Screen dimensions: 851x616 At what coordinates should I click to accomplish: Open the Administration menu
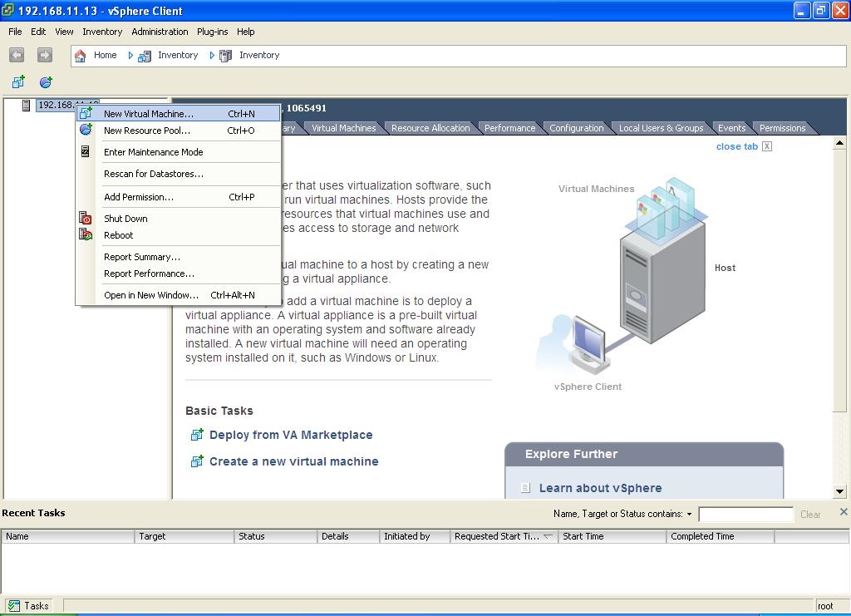(160, 32)
